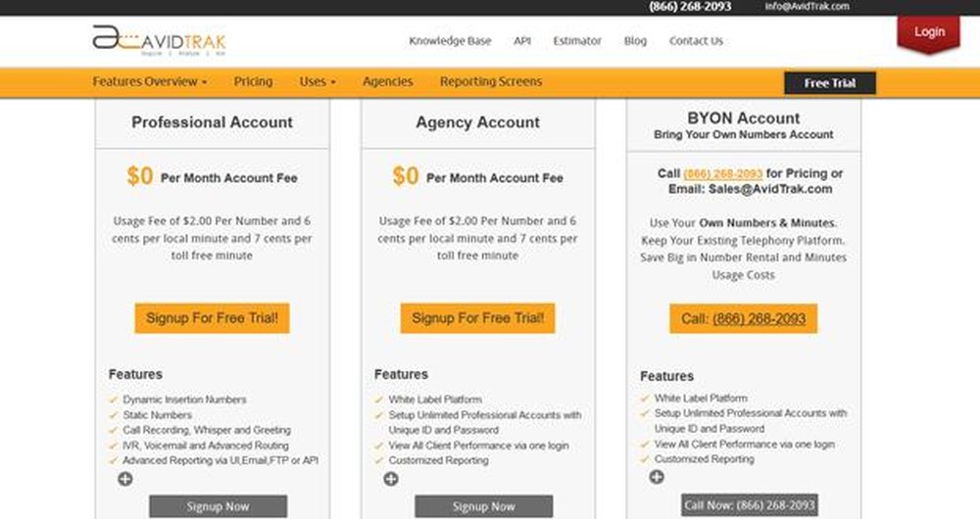The image size is (980, 519).
Task: Click the red Login button
Action: (x=928, y=32)
